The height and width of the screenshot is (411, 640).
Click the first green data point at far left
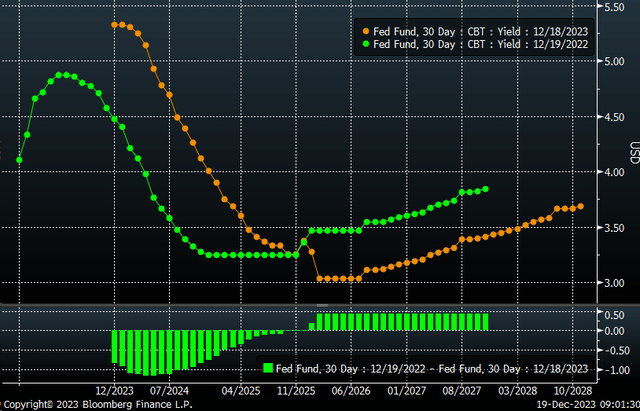(19, 160)
